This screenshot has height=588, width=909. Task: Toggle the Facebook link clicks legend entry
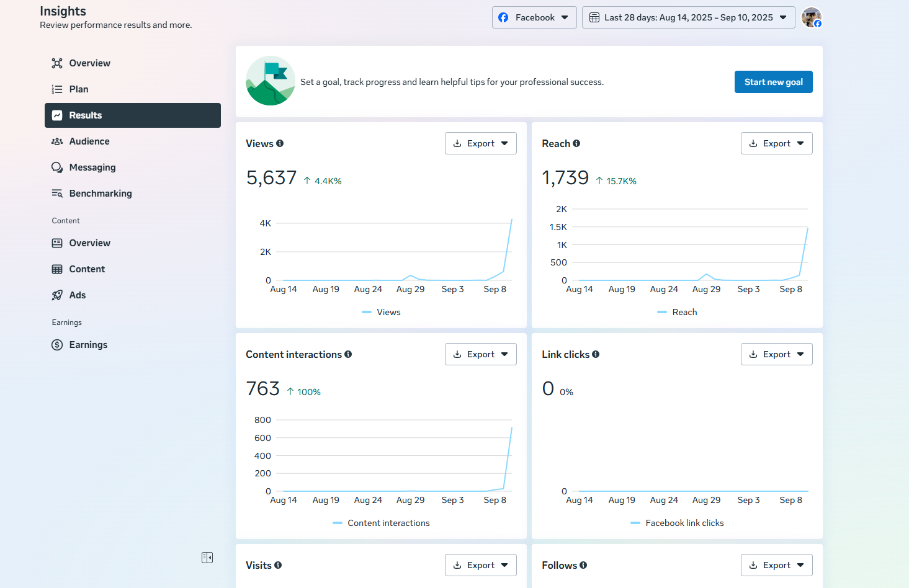tap(677, 523)
